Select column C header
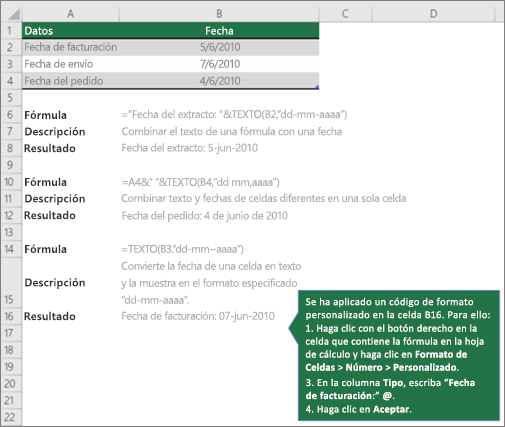505x427 pixels. click(x=345, y=14)
